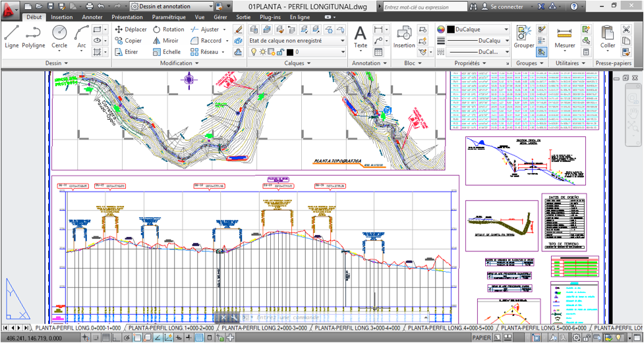Click the black DuCalque color swatch
This screenshot has width=644, height=343.
(451, 30)
